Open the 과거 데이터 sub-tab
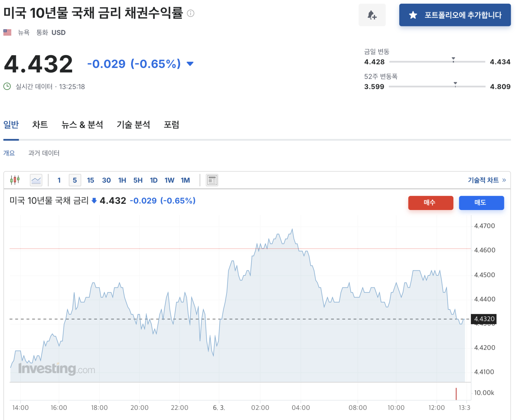 (x=44, y=153)
